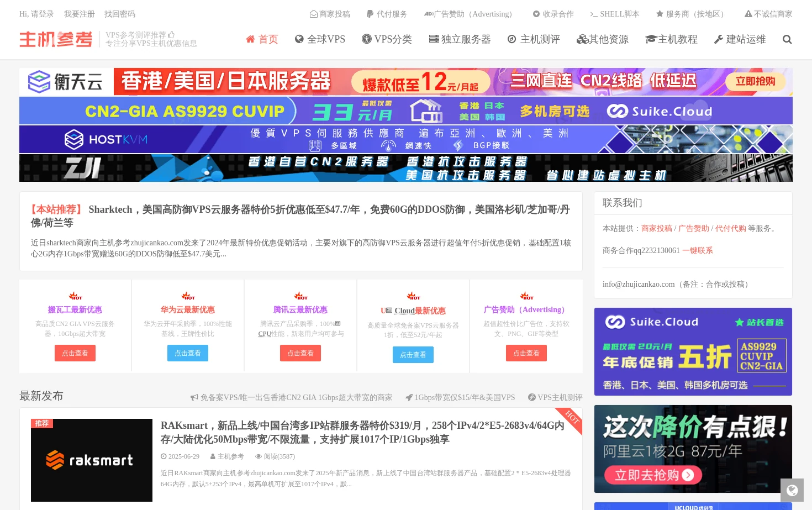Click 立即抢购 on 衡天云 banner
This screenshot has width=812, height=510.
point(755,81)
